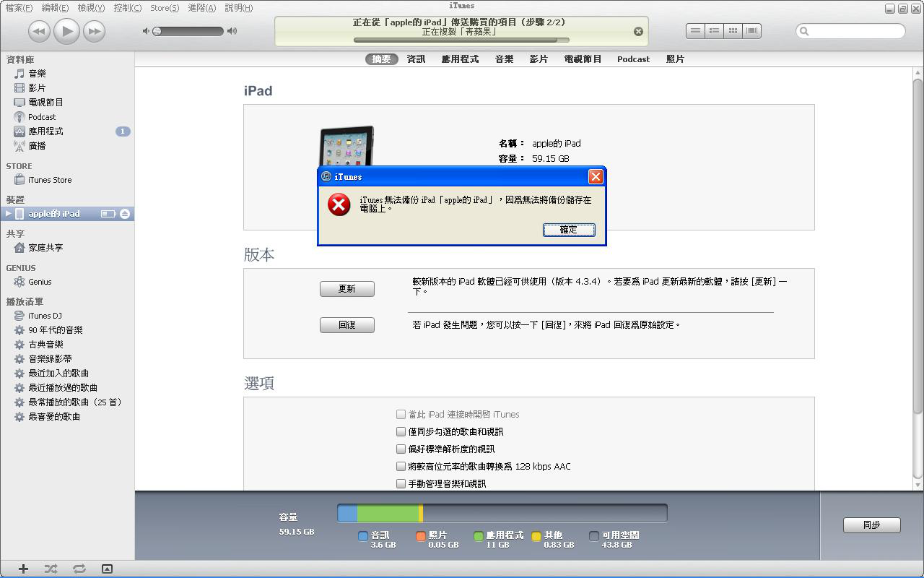This screenshot has width=924, height=578.
Task: Switch to Cover Flow view
Action: point(751,31)
